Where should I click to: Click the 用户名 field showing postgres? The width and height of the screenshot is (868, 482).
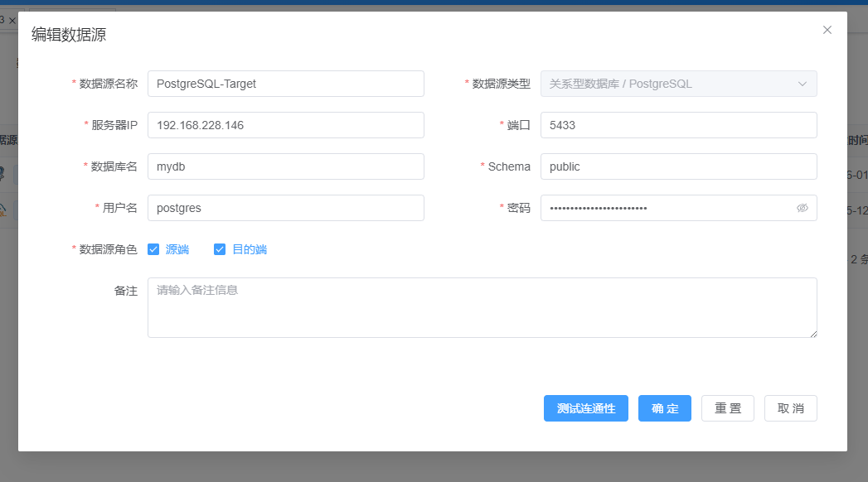coord(285,208)
